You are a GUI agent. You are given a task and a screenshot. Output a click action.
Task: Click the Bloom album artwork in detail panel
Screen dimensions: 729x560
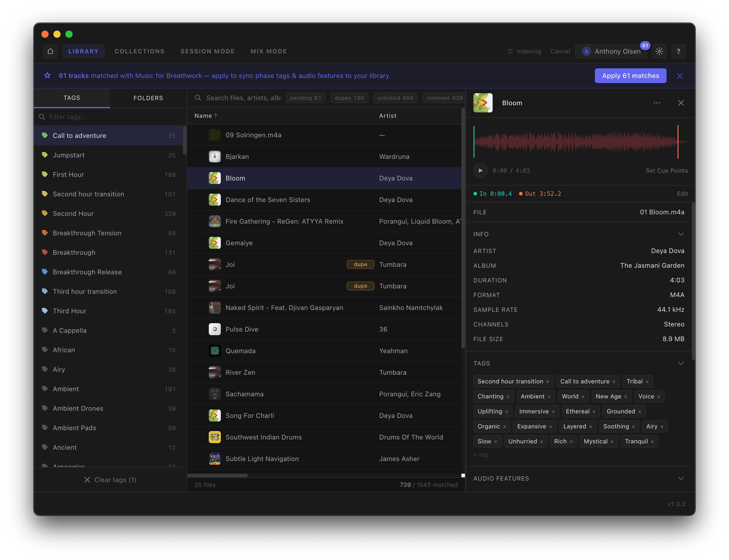click(x=483, y=103)
